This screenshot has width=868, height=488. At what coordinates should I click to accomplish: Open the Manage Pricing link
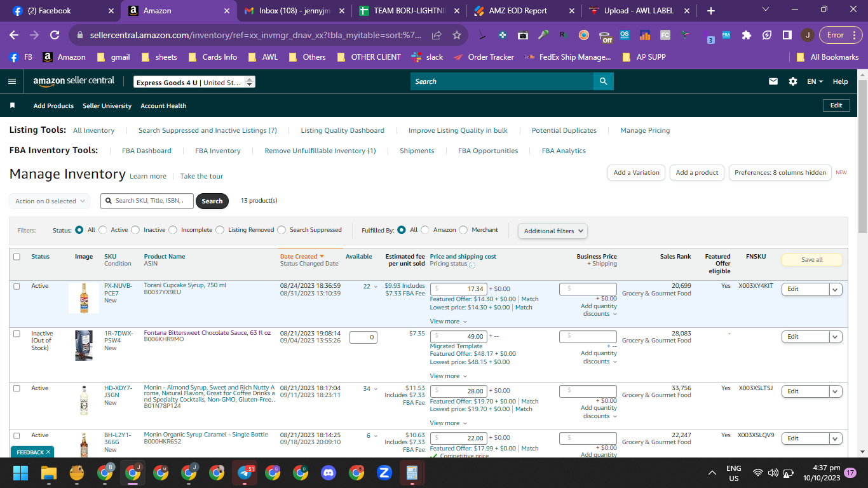pos(645,130)
